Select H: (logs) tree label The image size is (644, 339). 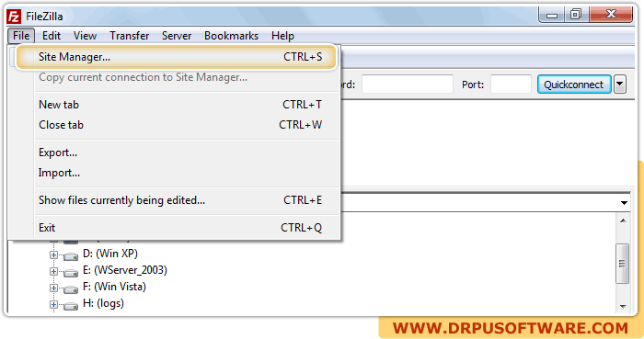coord(103,303)
